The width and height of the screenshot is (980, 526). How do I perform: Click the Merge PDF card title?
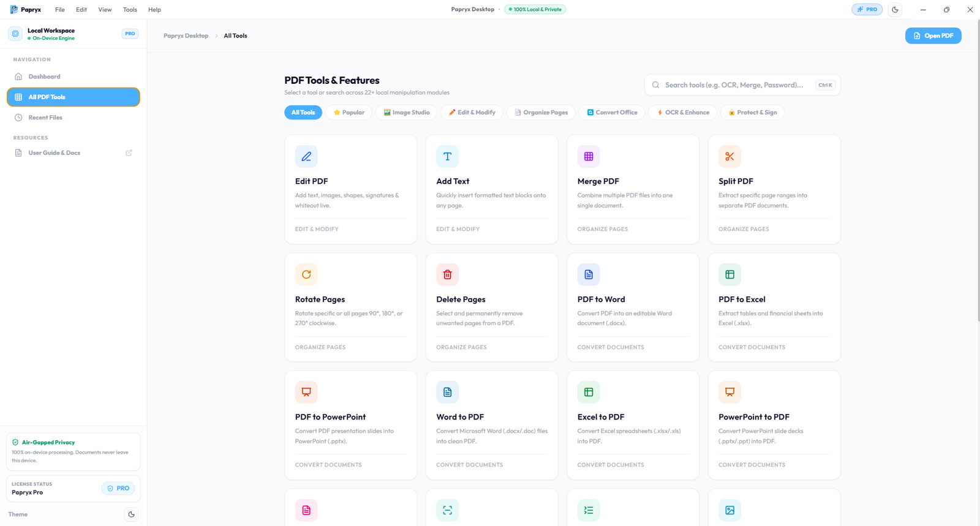598,181
